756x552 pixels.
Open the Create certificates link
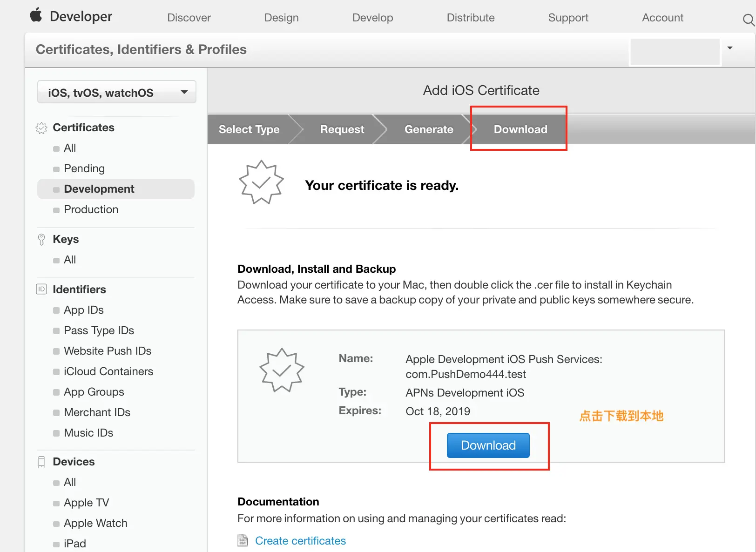tap(301, 541)
